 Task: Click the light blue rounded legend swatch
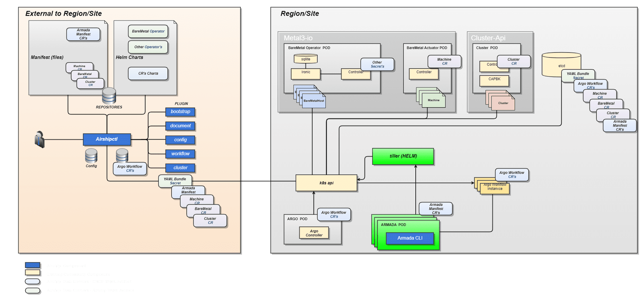(32, 281)
